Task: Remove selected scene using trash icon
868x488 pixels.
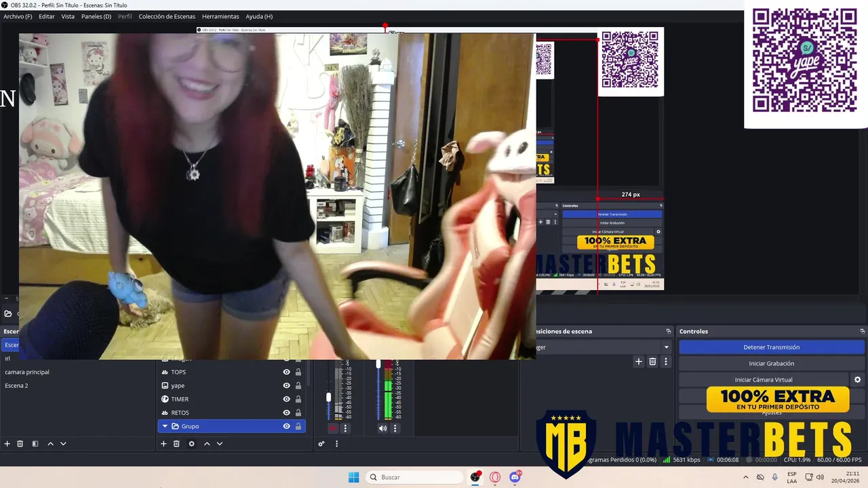Action: [20, 444]
